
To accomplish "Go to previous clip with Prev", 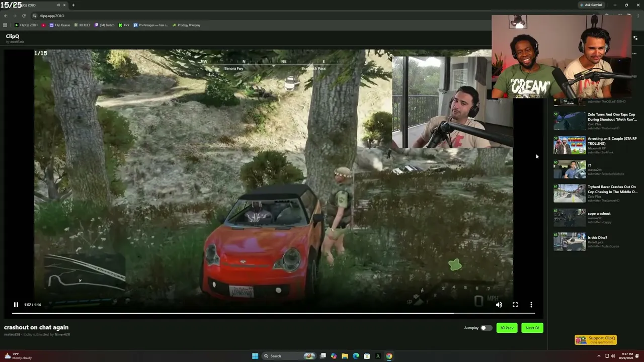I will pyautogui.click(x=507, y=328).
